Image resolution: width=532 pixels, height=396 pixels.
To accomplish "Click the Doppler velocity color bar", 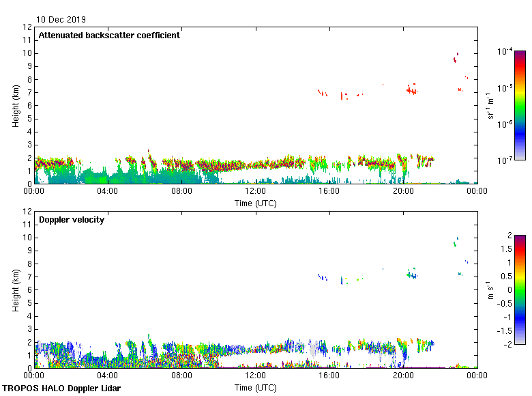I will tap(520, 289).
